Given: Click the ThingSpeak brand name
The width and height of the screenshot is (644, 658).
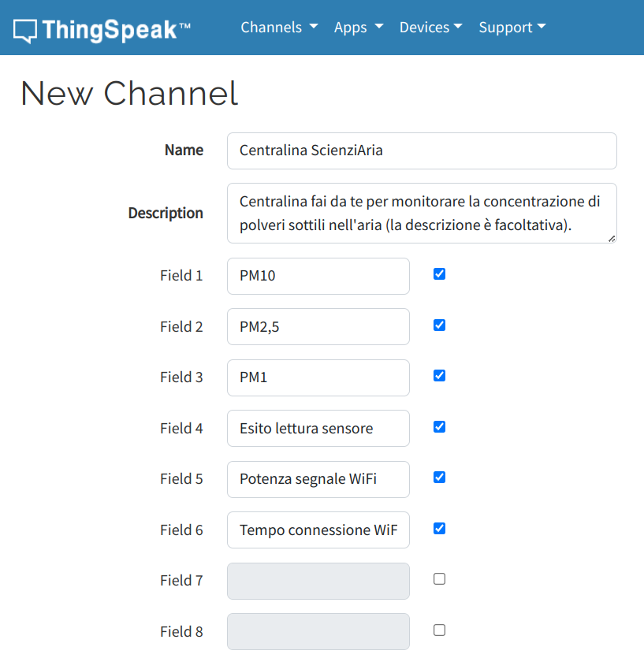Looking at the screenshot, I should (x=117, y=30).
